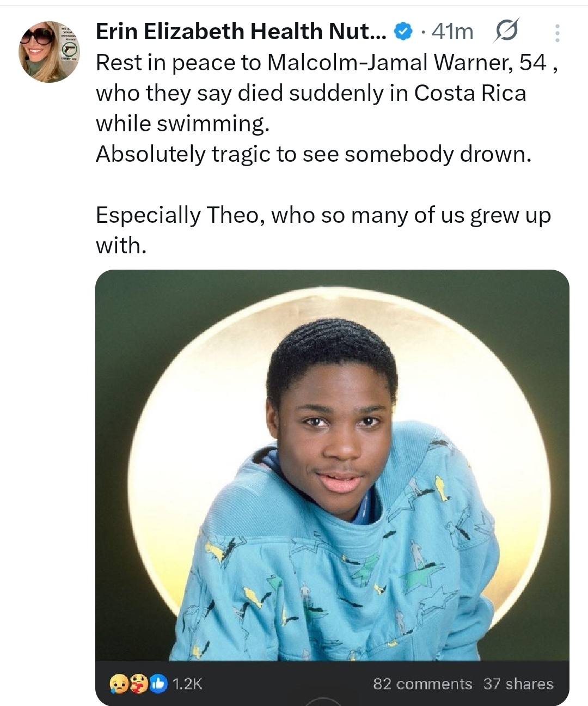Tap the partial circle button below the reactions
This screenshot has height=706, width=588.
pos(323,701)
